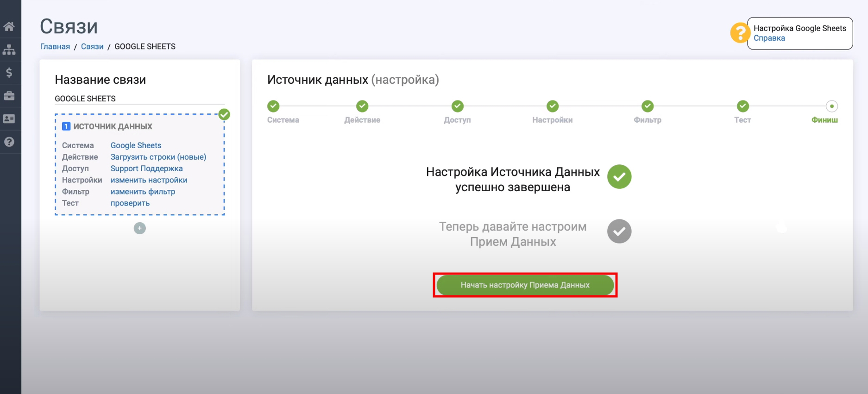Click green checkmark on data source block
The height and width of the screenshot is (394, 868).
(224, 114)
